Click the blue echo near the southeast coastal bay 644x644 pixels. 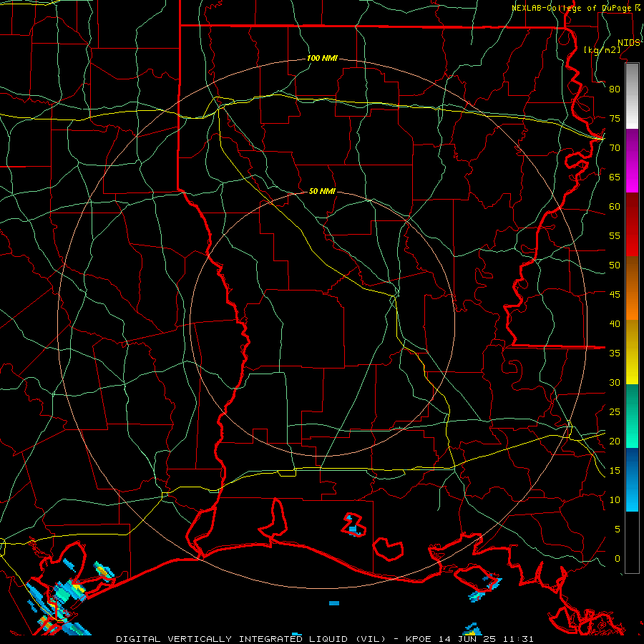(x=486, y=590)
